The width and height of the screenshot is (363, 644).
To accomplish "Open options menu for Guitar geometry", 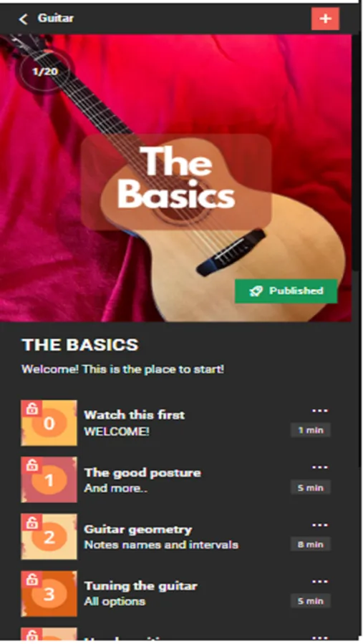I will pos(320,525).
